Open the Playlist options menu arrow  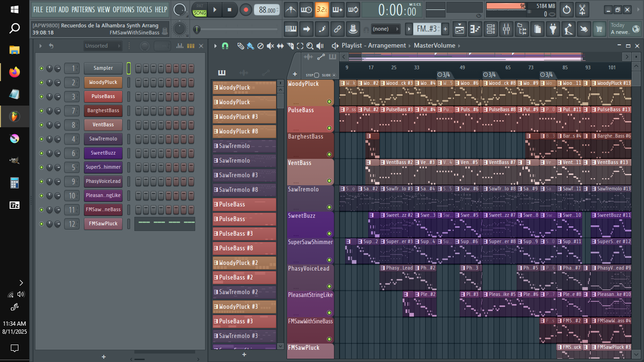215,46
